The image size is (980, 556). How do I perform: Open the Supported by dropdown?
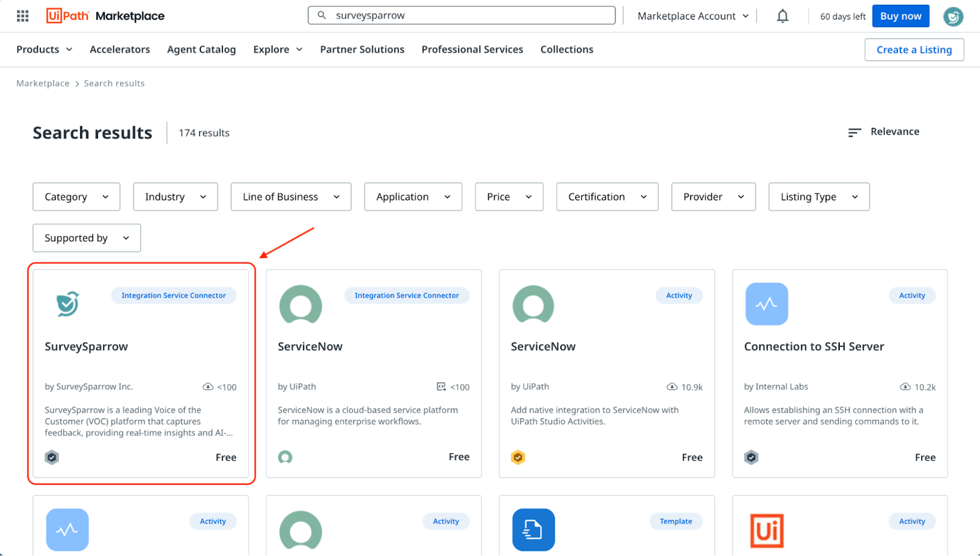pos(86,238)
